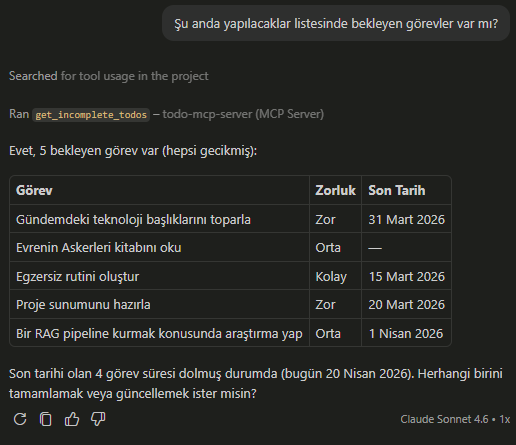Click the Zorluk column header

point(335,190)
